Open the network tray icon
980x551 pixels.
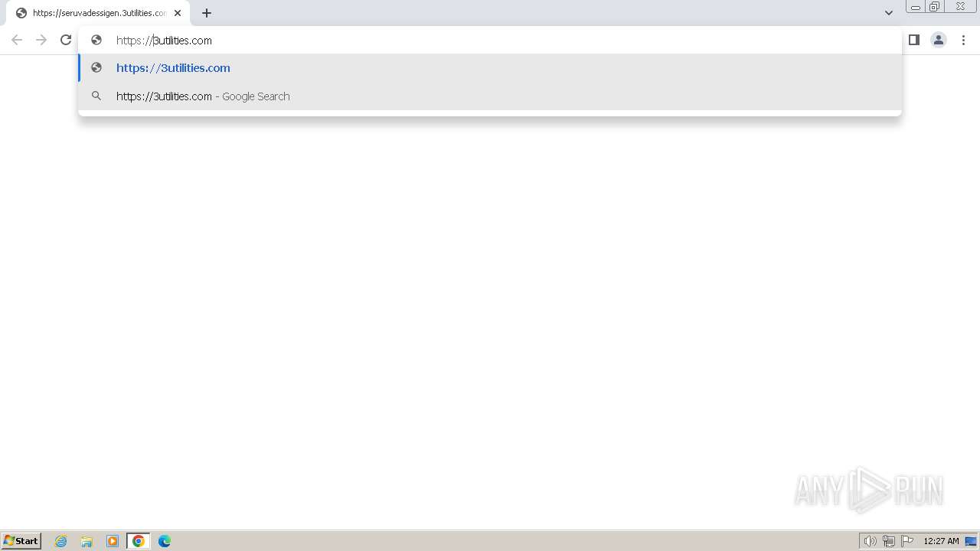click(889, 541)
